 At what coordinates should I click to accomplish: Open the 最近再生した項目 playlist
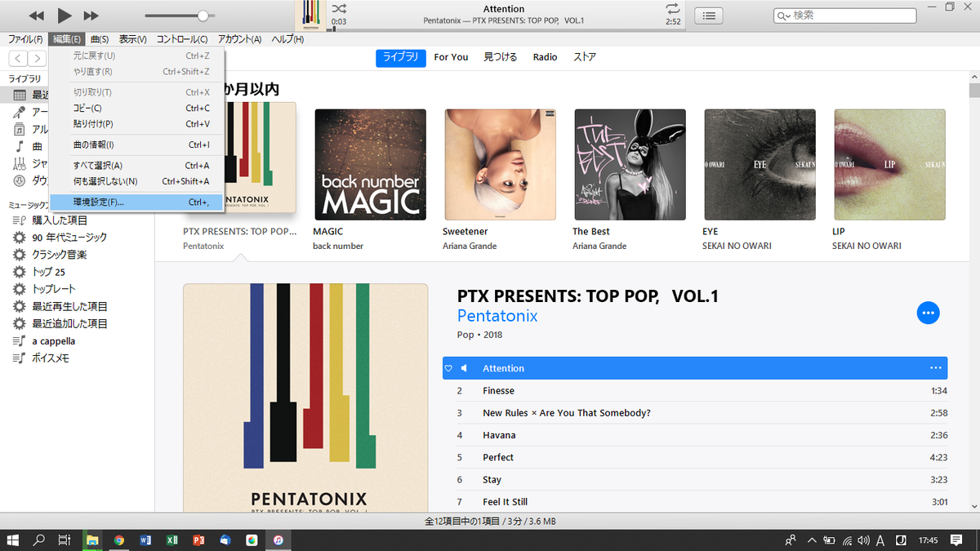69,306
